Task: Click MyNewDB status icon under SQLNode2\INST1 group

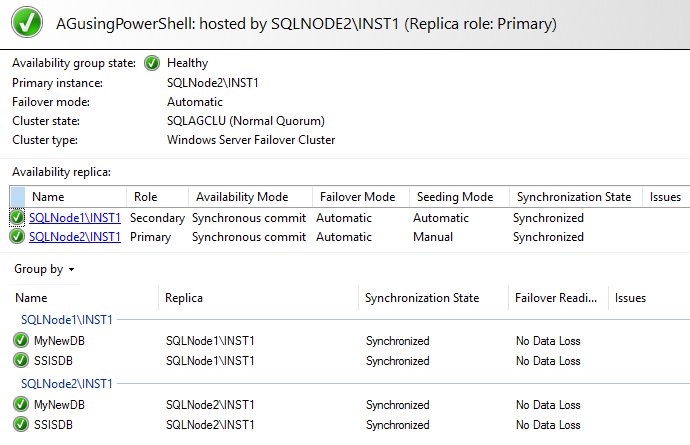Action: (x=22, y=405)
